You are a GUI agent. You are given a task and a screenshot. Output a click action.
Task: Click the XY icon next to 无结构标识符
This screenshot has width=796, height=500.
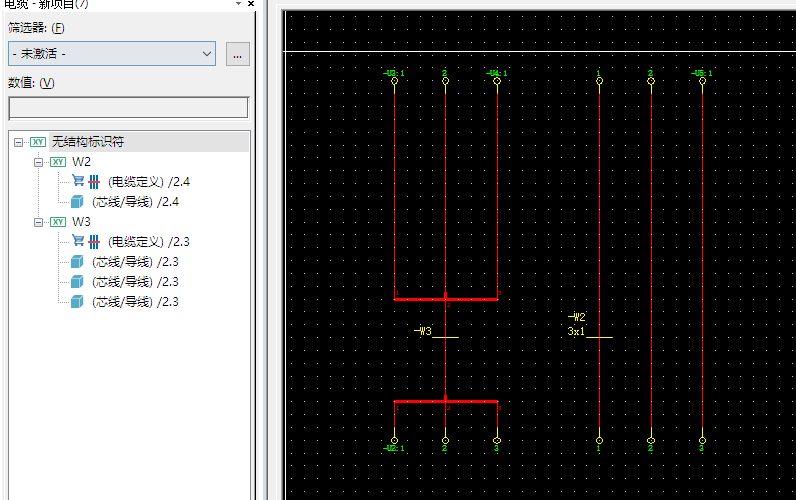38,142
